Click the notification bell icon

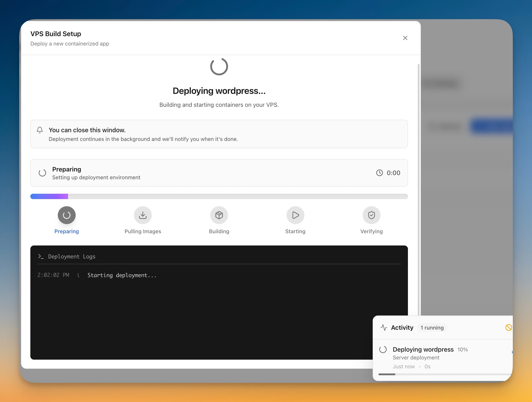point(40,130)
